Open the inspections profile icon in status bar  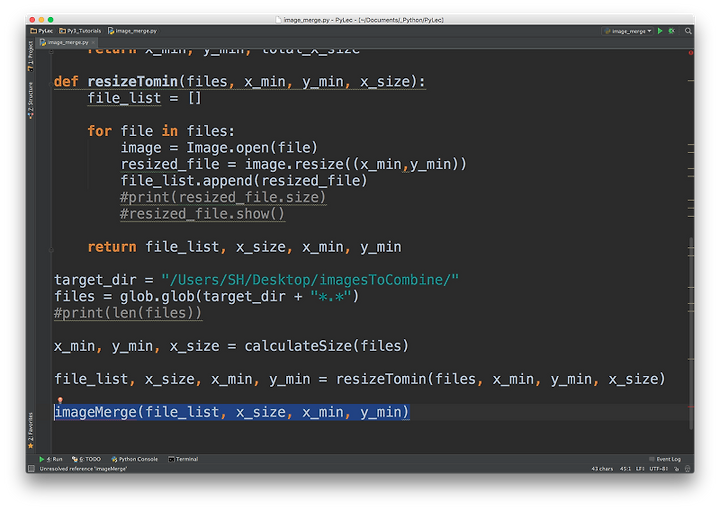click(687, 469)
